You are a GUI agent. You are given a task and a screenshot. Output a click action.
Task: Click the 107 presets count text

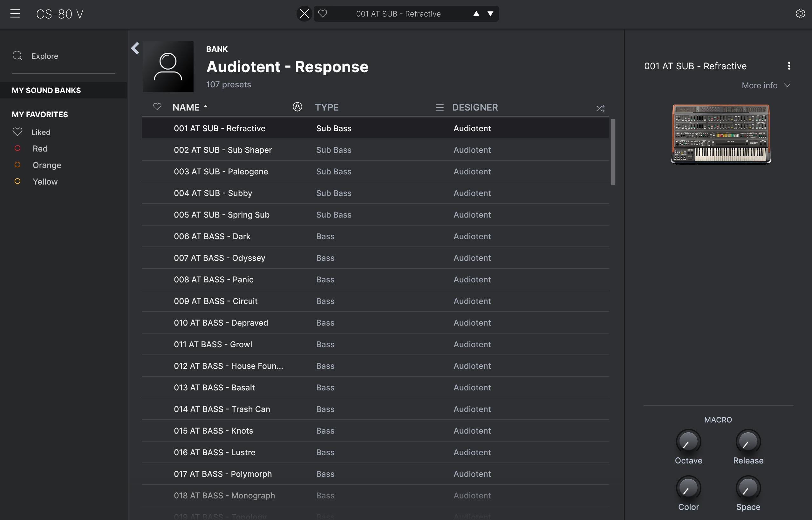click(x=229, y=84)
